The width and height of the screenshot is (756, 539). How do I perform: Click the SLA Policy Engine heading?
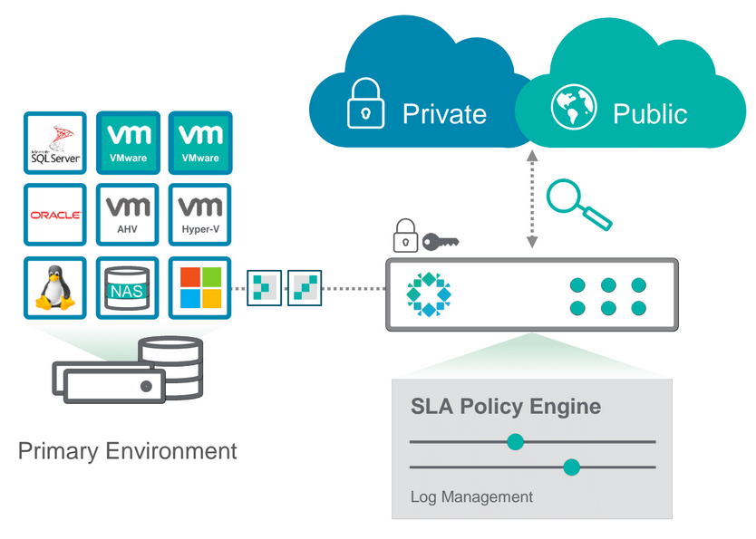tap(506, 406)
